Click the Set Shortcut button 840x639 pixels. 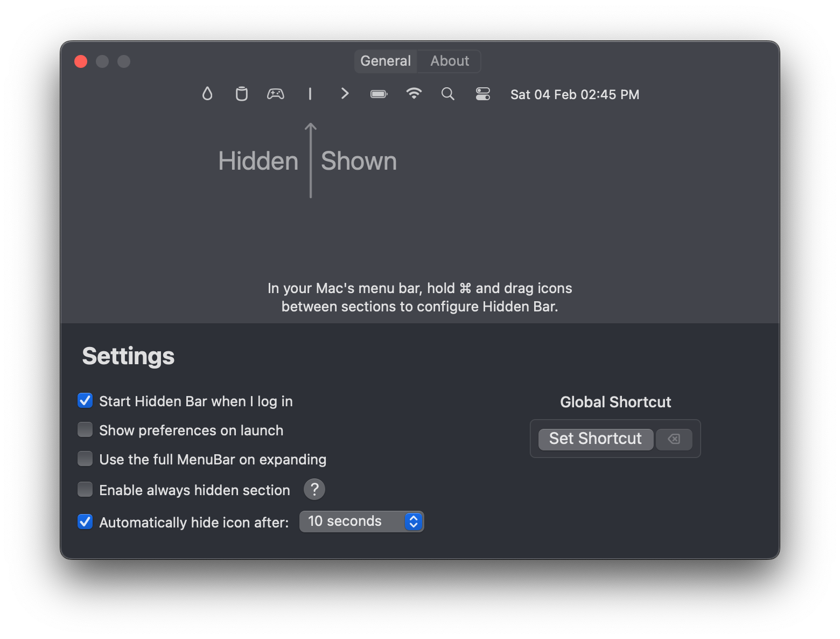(x=596, y=439)
